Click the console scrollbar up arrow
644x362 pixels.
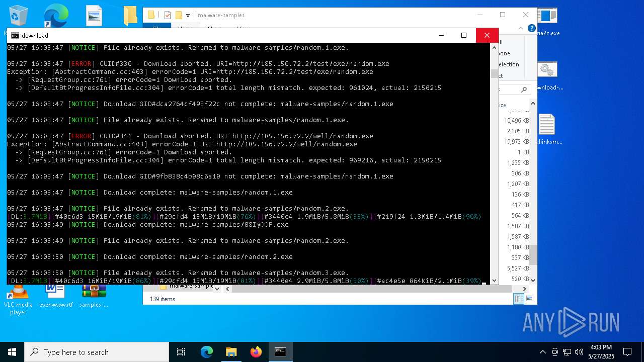tap(494, 48)
